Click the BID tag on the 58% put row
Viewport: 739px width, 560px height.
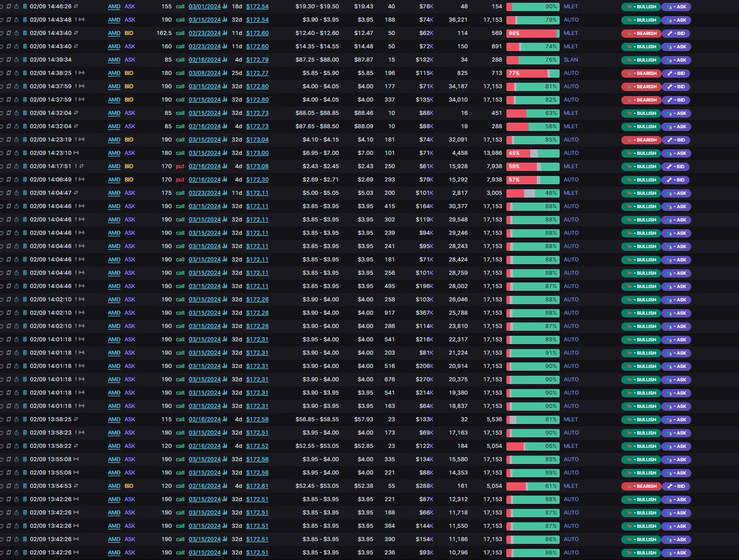676,166
